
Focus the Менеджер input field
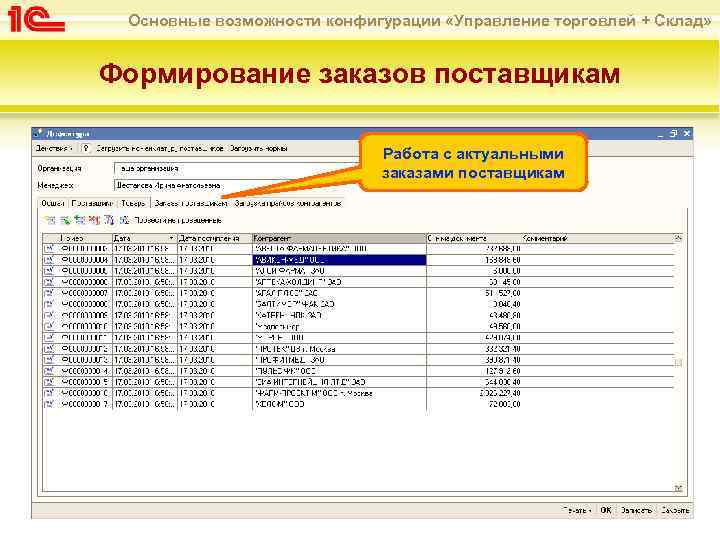point(236,186)
